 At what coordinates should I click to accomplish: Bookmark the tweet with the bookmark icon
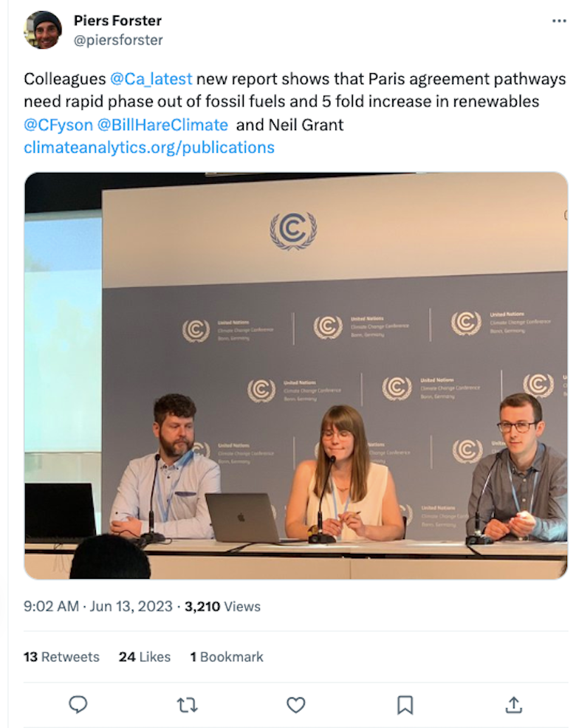coord(405,705)
